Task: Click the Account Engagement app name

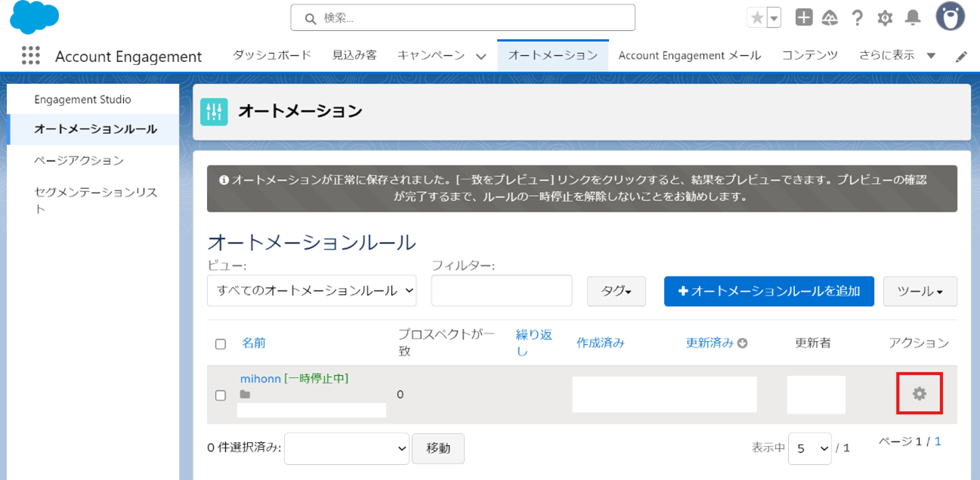Action: [x=128, y=57]
